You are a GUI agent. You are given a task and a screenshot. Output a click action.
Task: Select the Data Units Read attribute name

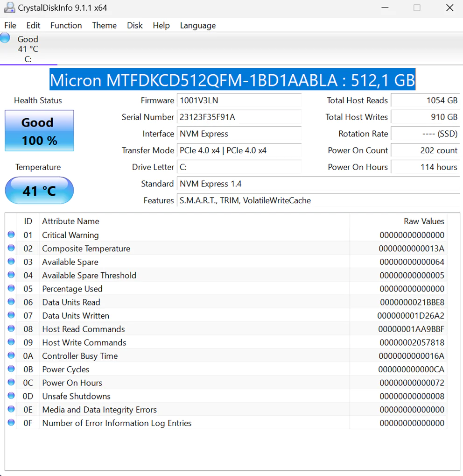[71, 302]
